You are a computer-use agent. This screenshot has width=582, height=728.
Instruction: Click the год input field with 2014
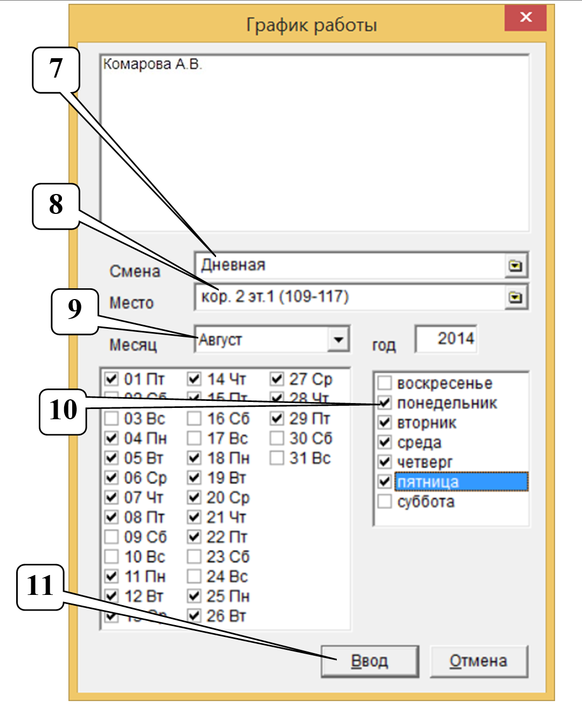[x=446, y=339]
